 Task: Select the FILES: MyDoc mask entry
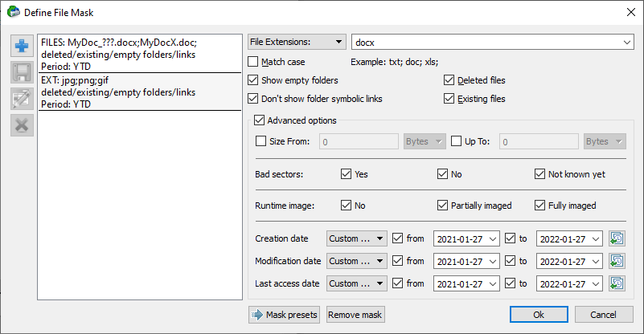point(140,54)
